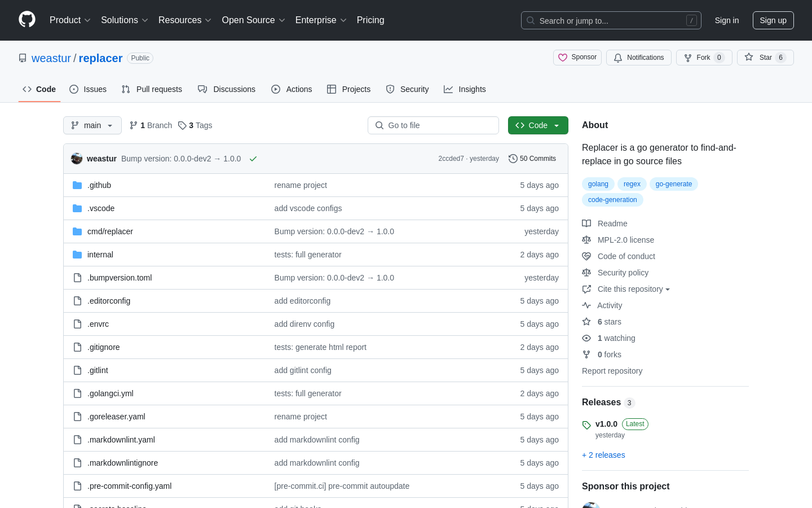
Task: Switch to the Actions tab
Action: (292, 89)
